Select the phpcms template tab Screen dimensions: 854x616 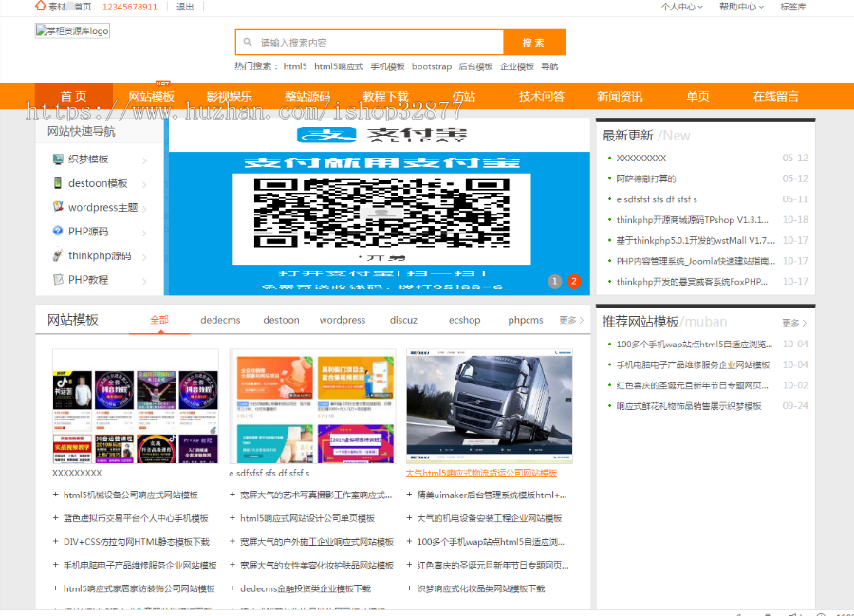525,320
